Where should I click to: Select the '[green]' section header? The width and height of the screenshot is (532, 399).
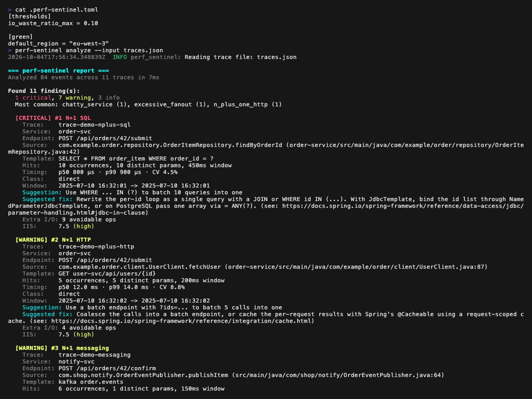[20, 37]
